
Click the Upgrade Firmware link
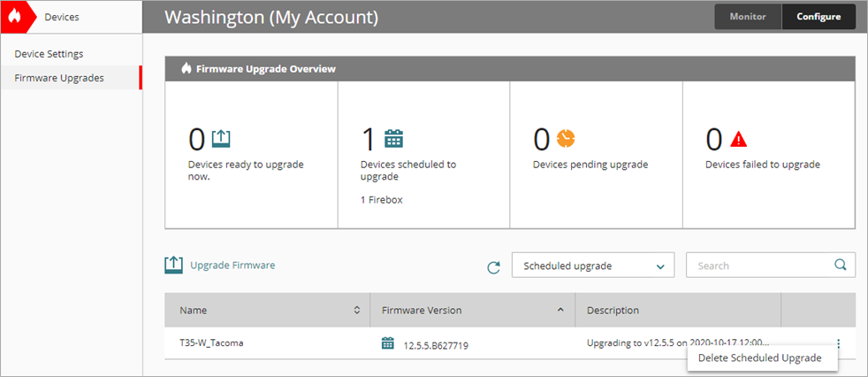click(x=232, y=265)
